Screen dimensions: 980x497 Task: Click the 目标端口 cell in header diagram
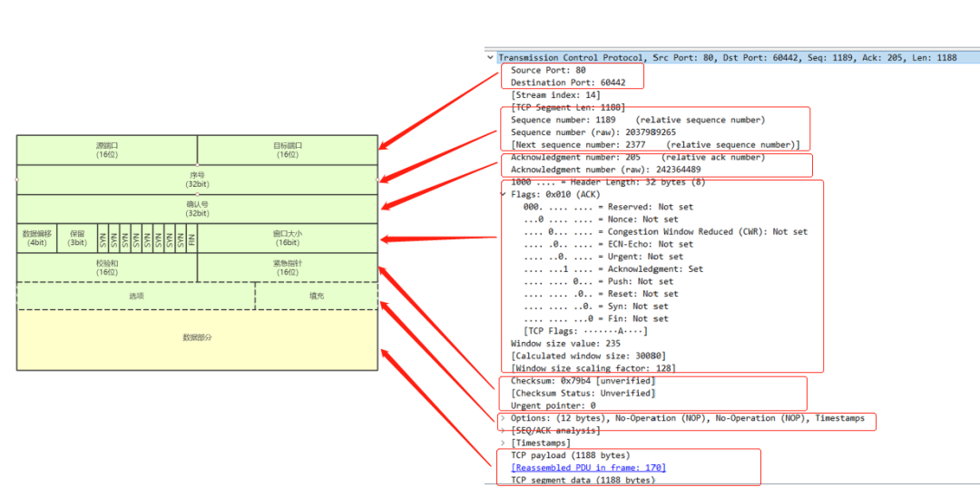click(288, 150)
